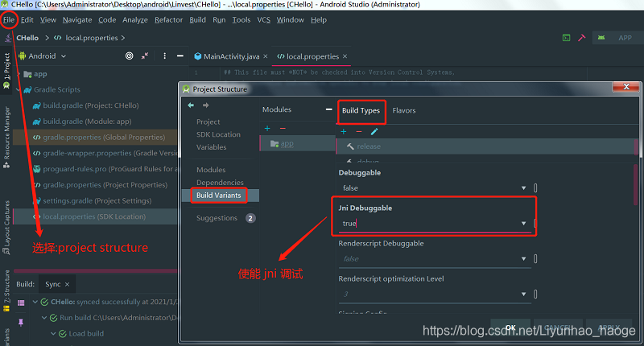Open the 1: Project side tool window
This screenshot has width=644, height=346.
pyautogui.click(x=6, y=71)
